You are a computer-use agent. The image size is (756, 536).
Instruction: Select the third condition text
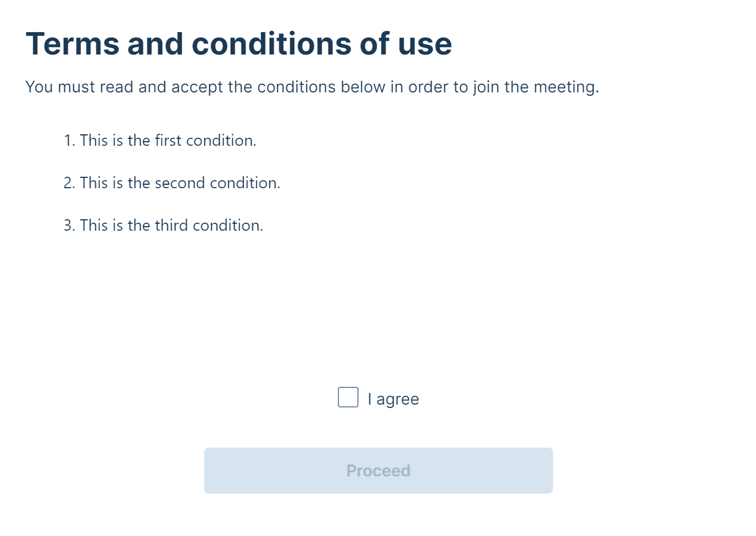[x=172, y=226]
